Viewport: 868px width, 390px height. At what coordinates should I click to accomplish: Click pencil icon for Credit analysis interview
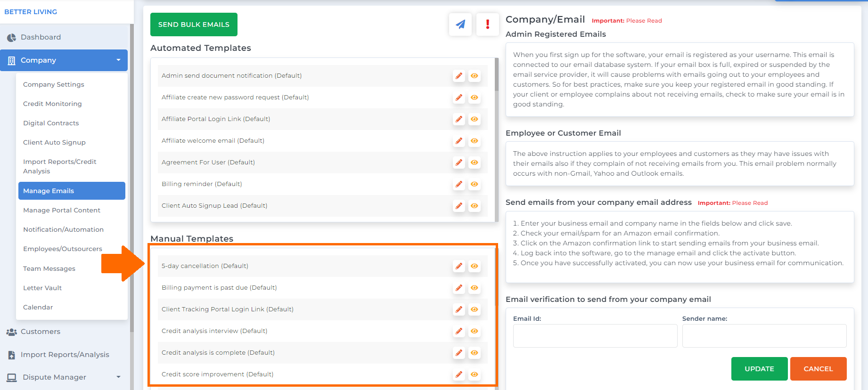(x=459, y=331)
